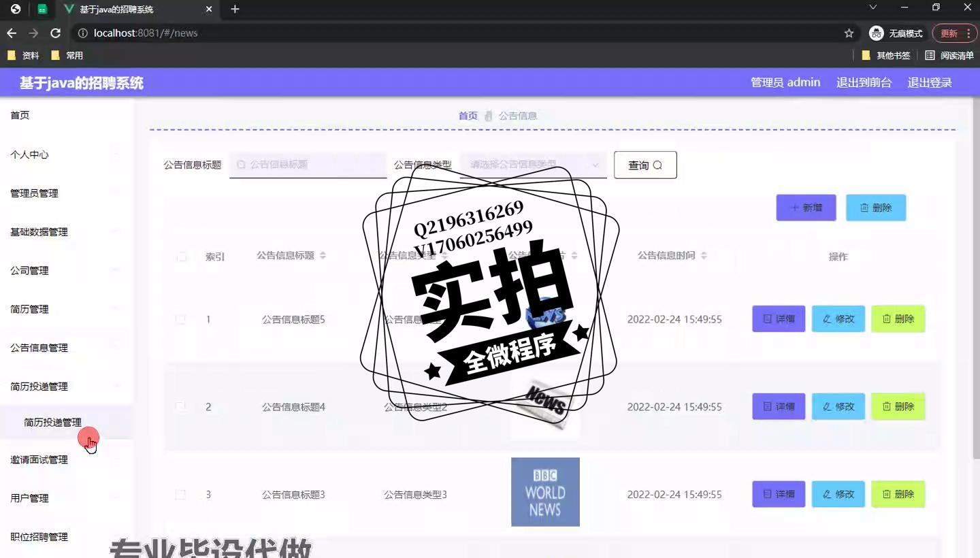980x558 pixels.
Task: Open the 资料 bookmarks folder
Action: [x=23, y=56]
